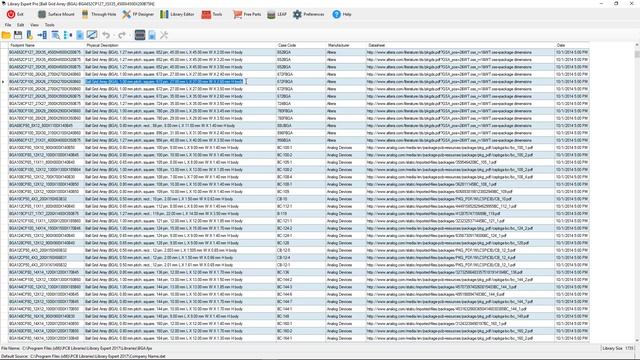Open the red Tools toolbox
Screen dimensions: 640x360
click(x=212, y=14)
